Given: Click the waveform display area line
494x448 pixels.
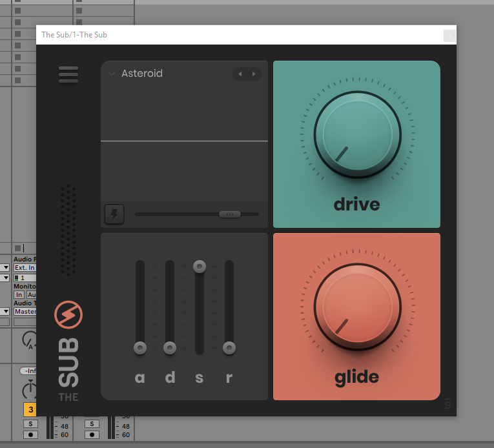Looking at the screenshot, I should [x=184, y=141].
